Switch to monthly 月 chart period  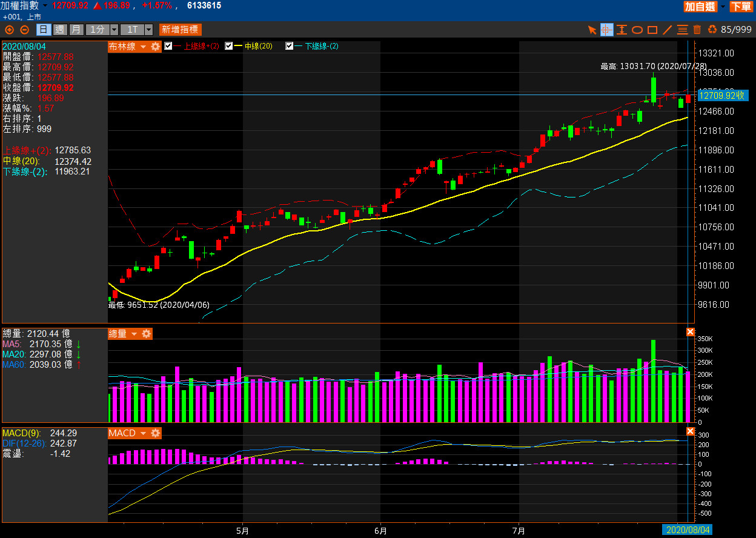[x=76, y=30]
